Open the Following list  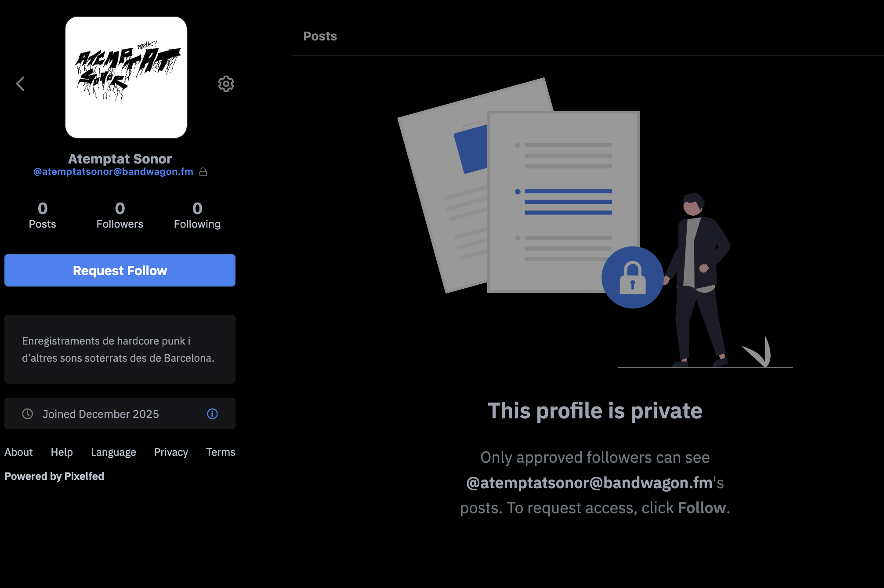click(x=197, y=215)
